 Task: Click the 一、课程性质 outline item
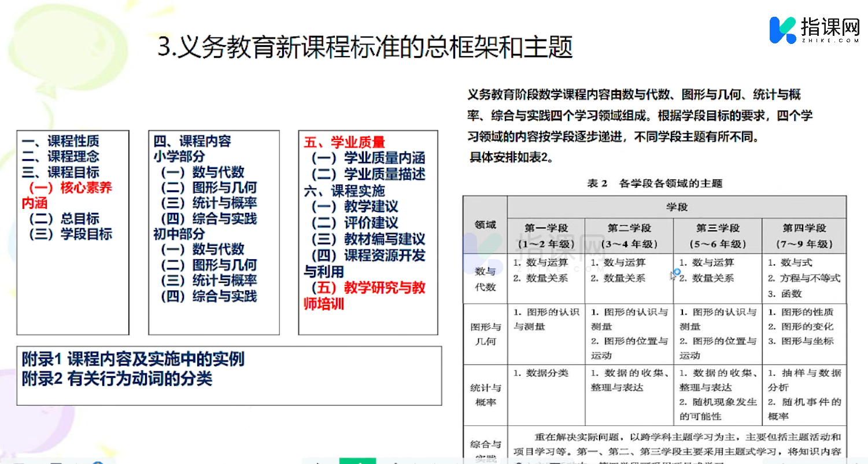point(60,141)
